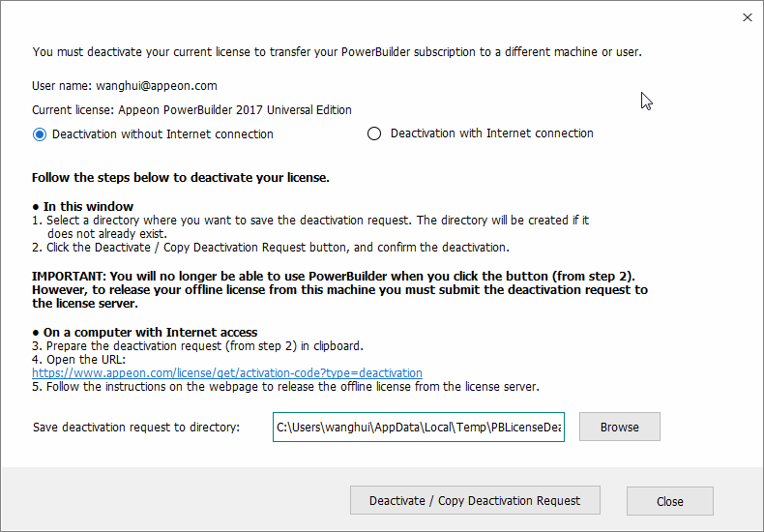Click step 5 'Follow the instructions' text
Viewport: 764px width, 532px height.
point(285,387)
